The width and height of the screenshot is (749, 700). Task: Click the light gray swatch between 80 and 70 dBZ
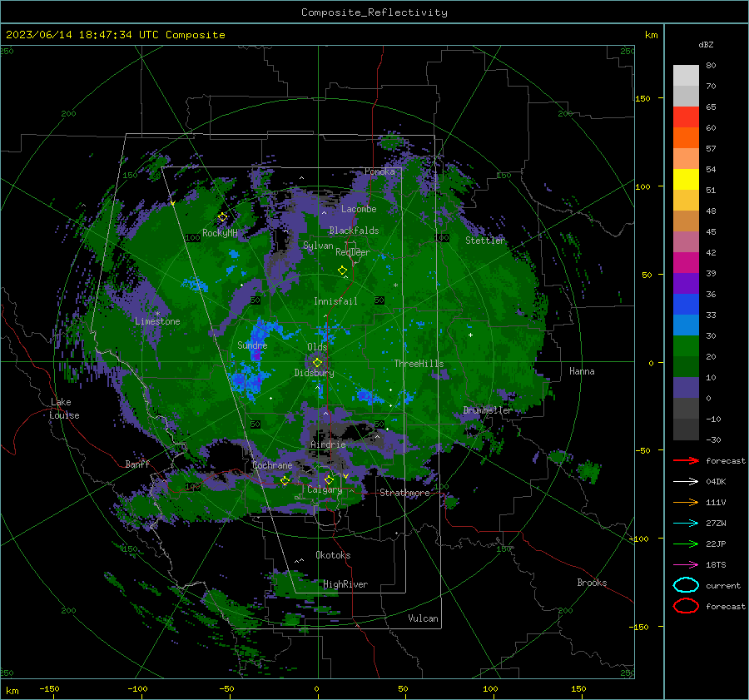686,76
